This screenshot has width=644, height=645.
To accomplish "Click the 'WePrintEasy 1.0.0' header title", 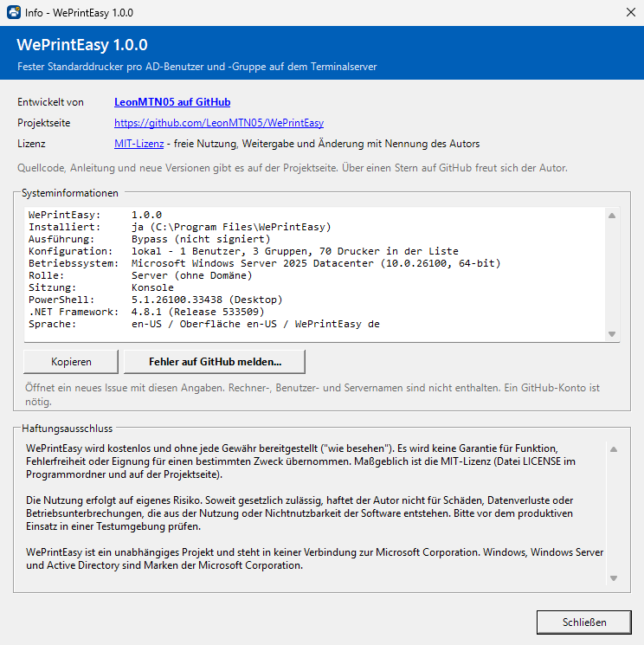I will click(82, 44).
